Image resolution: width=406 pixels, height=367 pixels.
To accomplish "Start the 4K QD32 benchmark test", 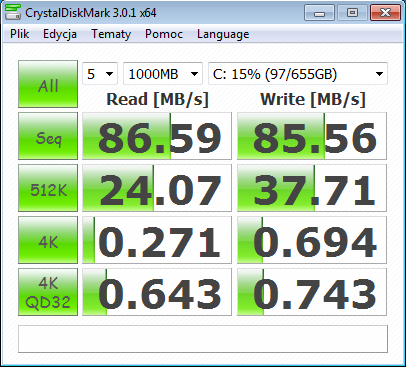I will 48,292.
